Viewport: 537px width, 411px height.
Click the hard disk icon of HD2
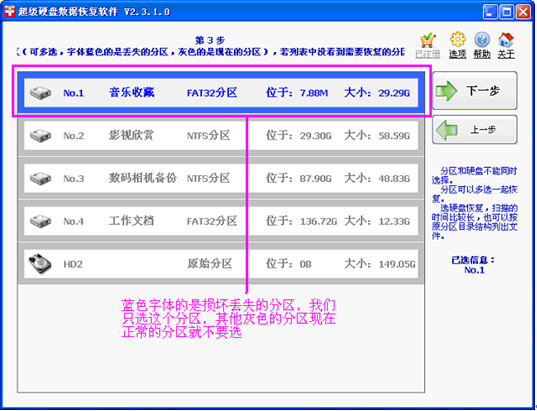click(40, 264)
